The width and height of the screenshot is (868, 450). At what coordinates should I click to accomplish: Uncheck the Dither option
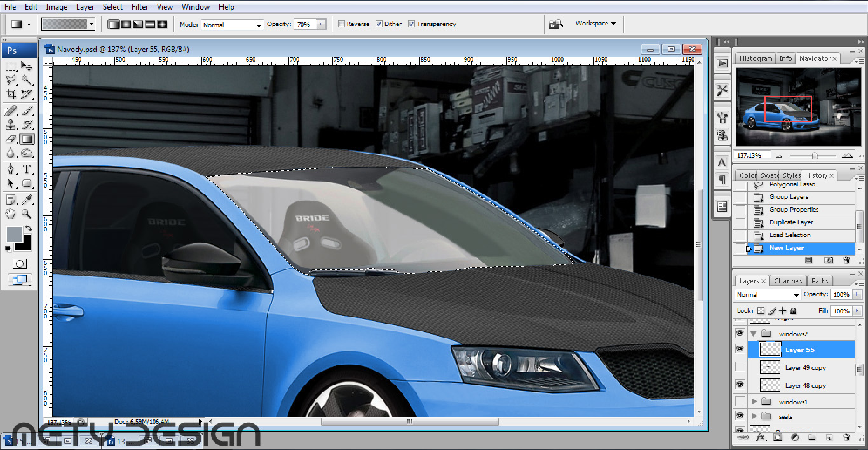(x=379, y=24)
